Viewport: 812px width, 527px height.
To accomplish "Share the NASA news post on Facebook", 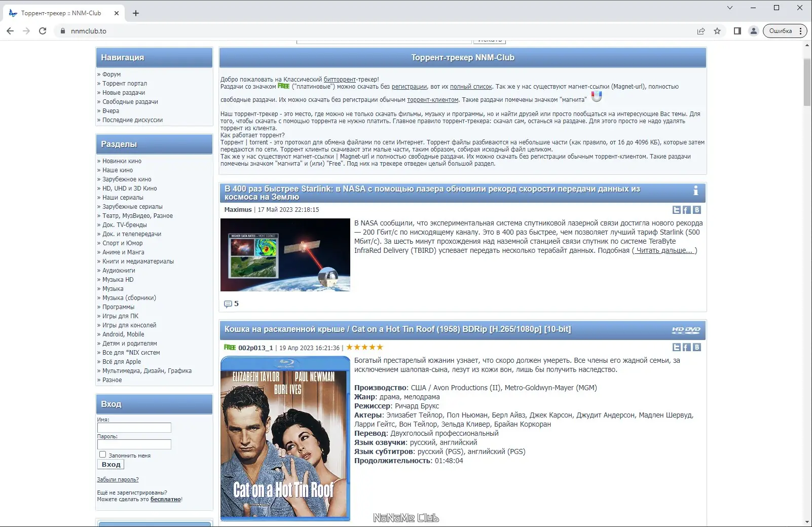I will tap(686, 210).
